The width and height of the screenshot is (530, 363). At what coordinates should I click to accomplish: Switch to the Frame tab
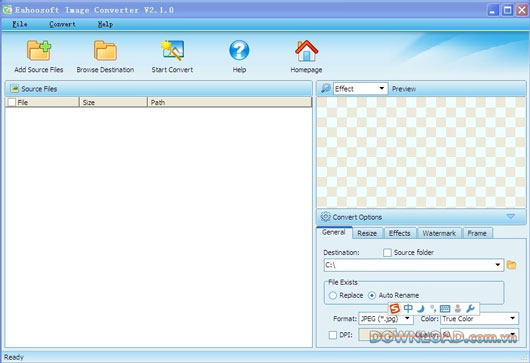477,233
